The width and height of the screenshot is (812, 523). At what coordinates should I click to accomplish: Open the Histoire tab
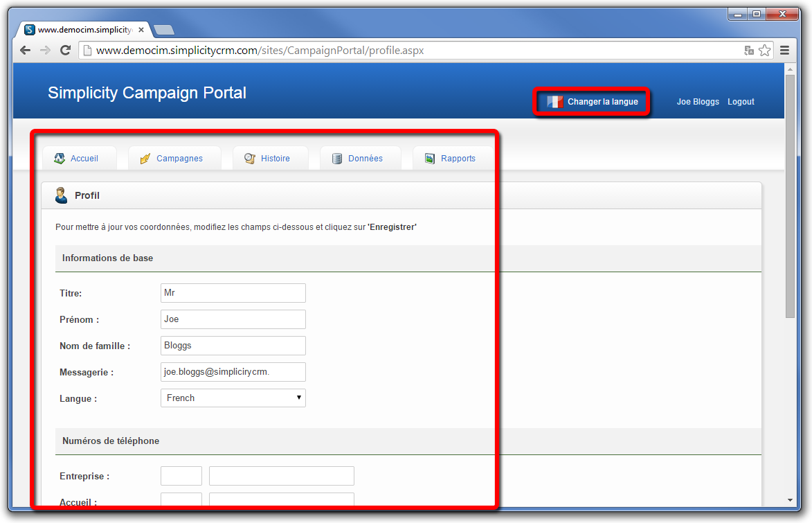(x=271, y=159)
